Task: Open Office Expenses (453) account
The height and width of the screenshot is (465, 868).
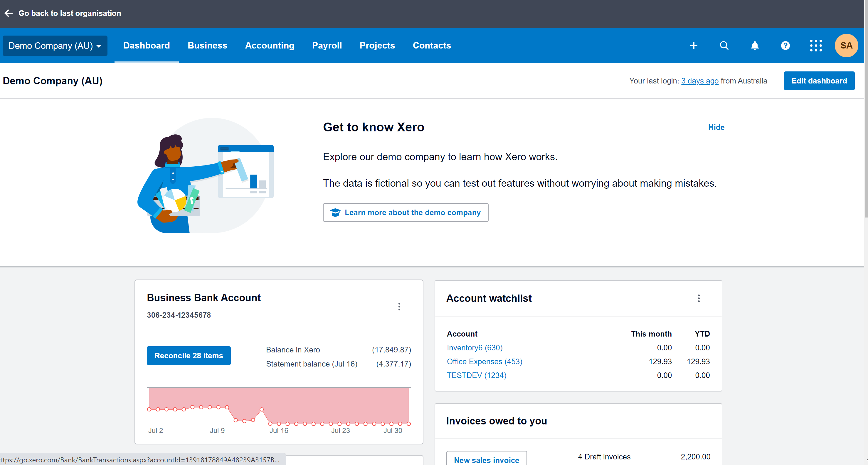Action: [x=484, y=362]
